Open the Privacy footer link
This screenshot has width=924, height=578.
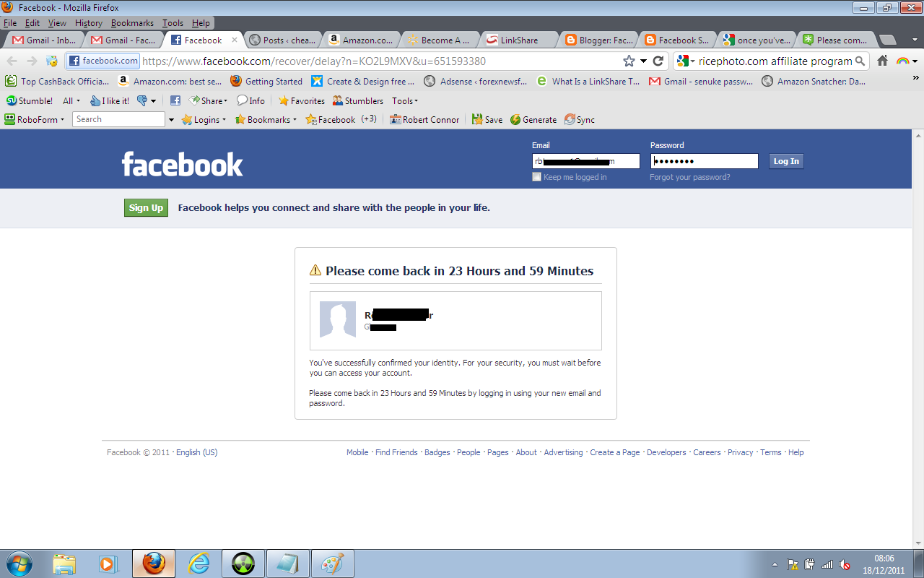click(740, 452)
